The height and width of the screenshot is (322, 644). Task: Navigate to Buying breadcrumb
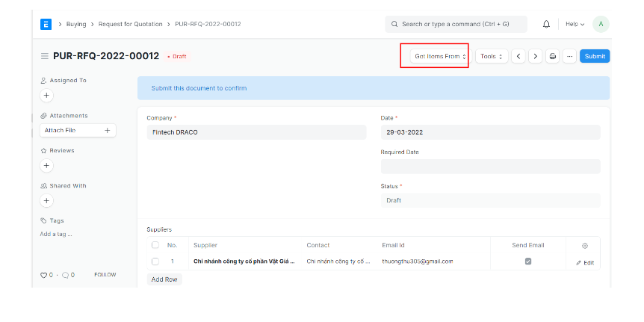pos(76,24)
